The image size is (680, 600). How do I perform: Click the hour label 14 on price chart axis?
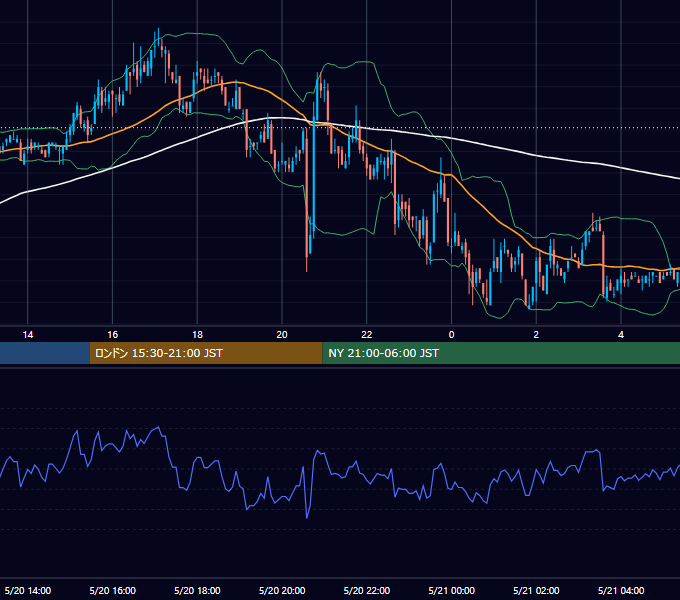click(28, 335)
